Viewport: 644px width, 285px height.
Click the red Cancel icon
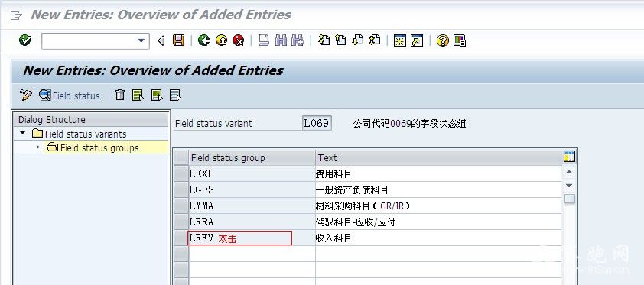pos(238,40)
